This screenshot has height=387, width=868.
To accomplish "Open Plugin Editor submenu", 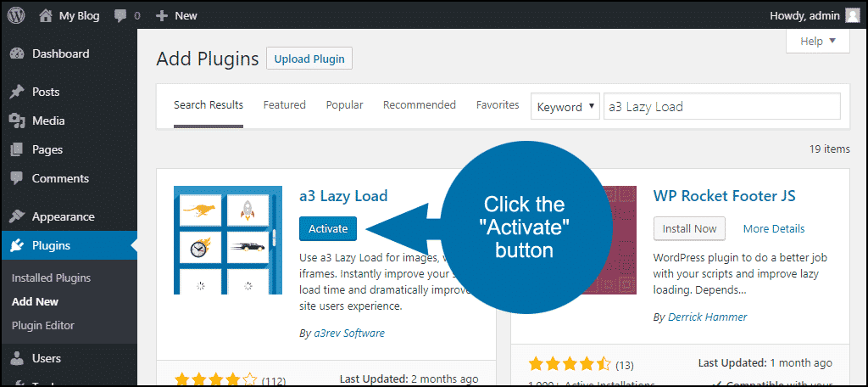I will click(42, 325).
